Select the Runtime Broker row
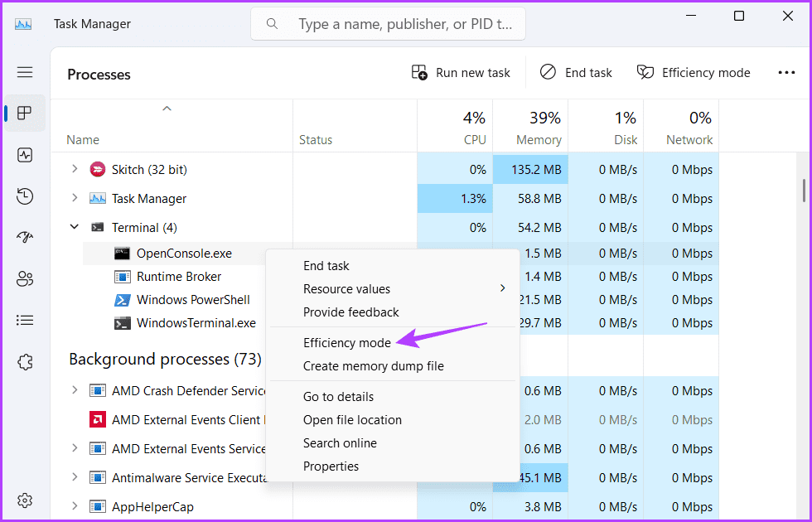This screenshot has width=812, height=522. pos(179,277)
